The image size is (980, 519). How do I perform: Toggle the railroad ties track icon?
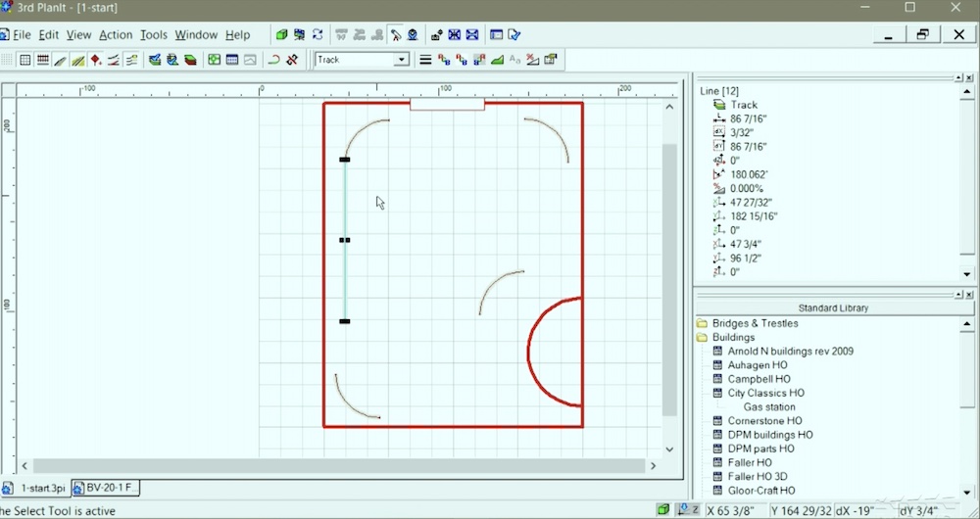click(x=43, y=60)
